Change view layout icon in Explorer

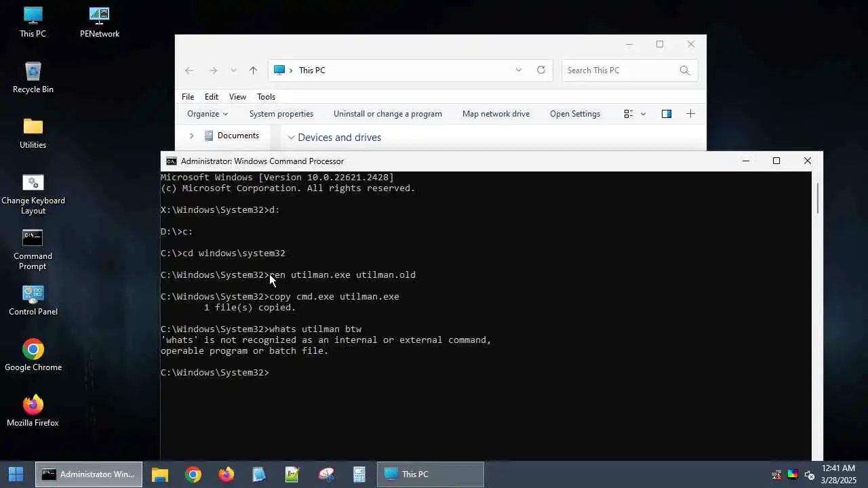629,114
